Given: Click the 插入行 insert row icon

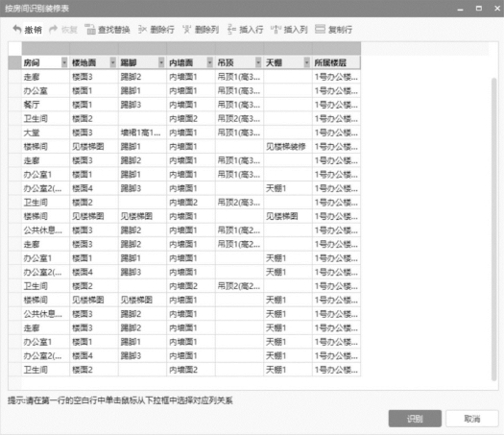Looking at the screenshot, I should click(231, 29).
